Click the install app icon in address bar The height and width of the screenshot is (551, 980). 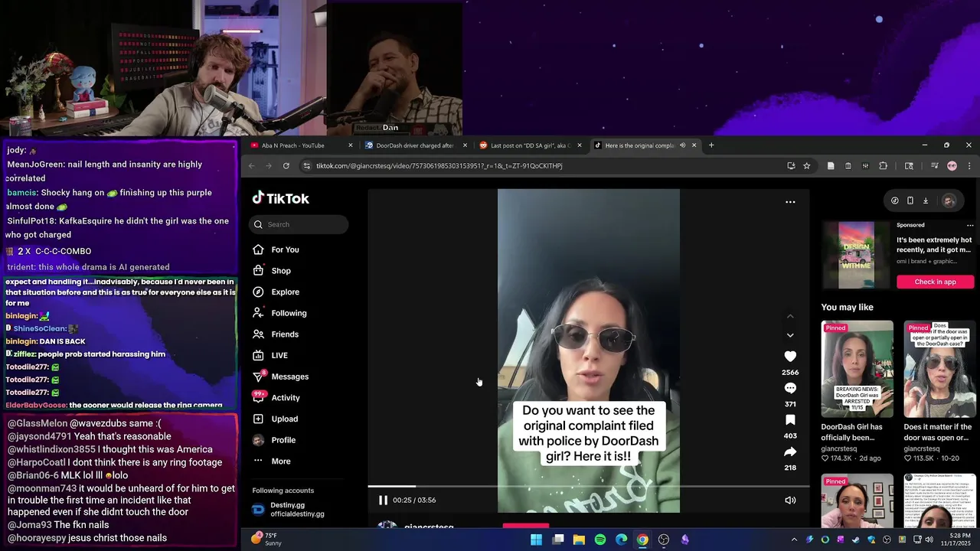(791, 166)
